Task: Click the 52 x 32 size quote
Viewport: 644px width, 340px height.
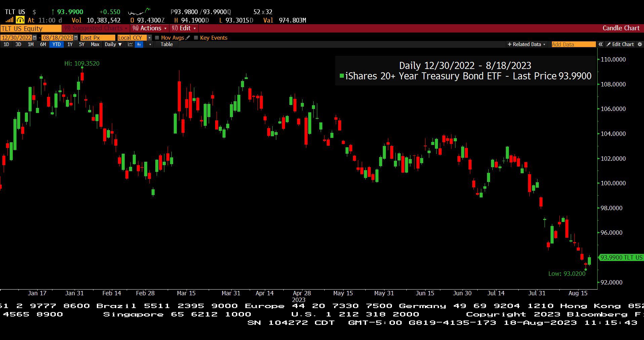Action: [x=263, y=12]
